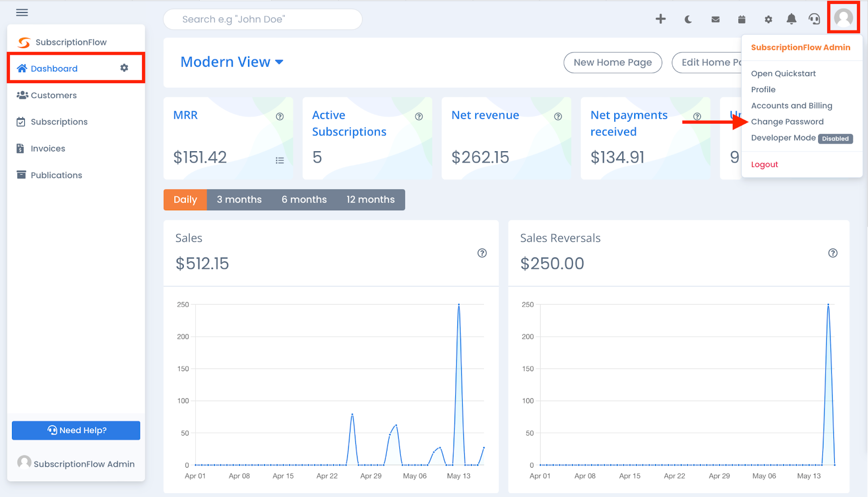868x497 pixels.
Task: Switch to 12 months tab
Action: click(371, 199)
